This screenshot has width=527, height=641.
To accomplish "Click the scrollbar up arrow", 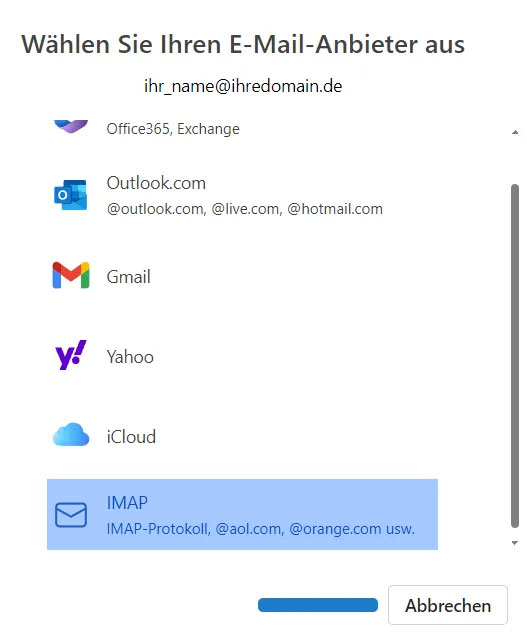I will click(515, 132).
